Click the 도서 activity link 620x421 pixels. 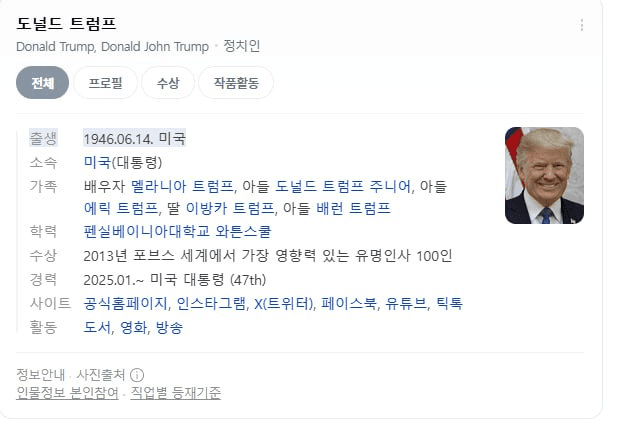[x=97, y=327]
